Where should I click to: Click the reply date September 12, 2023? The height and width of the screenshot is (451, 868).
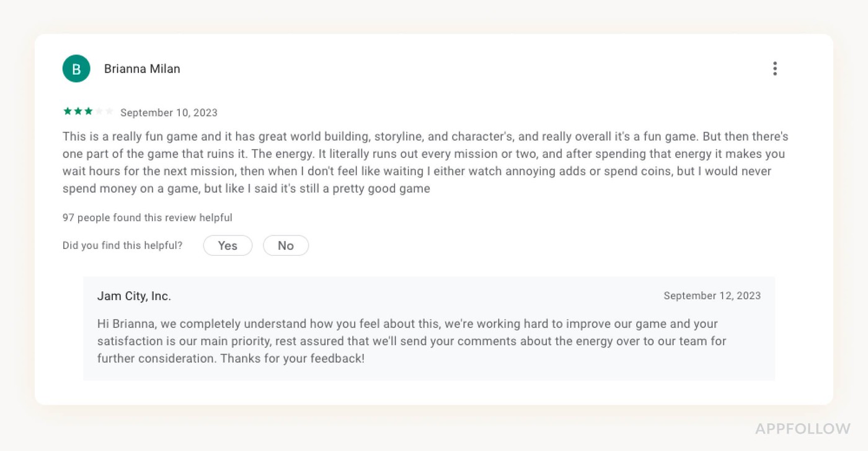tap(712, 296)
